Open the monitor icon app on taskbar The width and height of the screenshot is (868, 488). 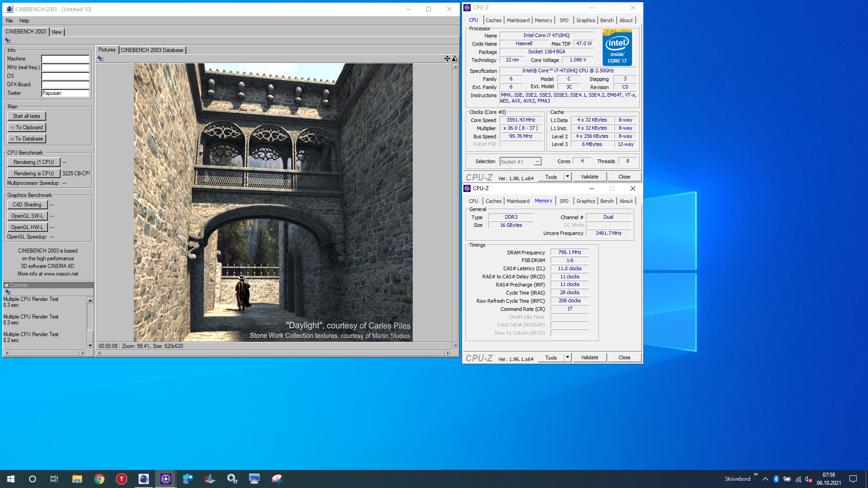(255, 479)
